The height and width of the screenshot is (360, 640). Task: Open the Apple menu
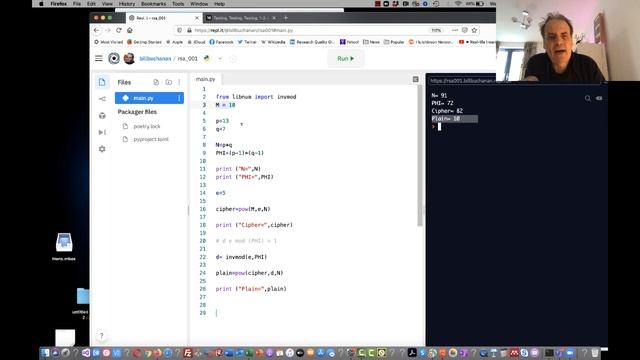(x=41, y=4)
